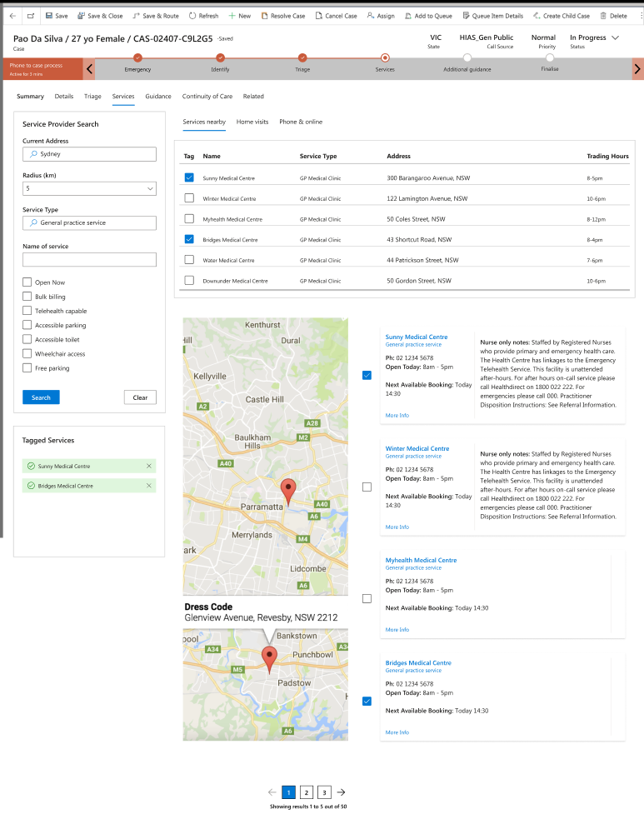Delete the case from toolbar
The height and width of the screenshot is (819, 644).
(x=613, y=16)
